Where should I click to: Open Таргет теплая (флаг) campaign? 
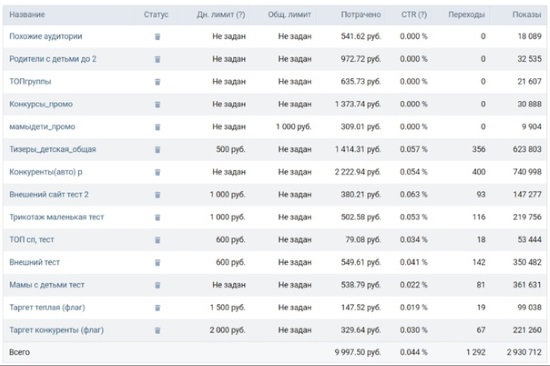coord(47,307)
